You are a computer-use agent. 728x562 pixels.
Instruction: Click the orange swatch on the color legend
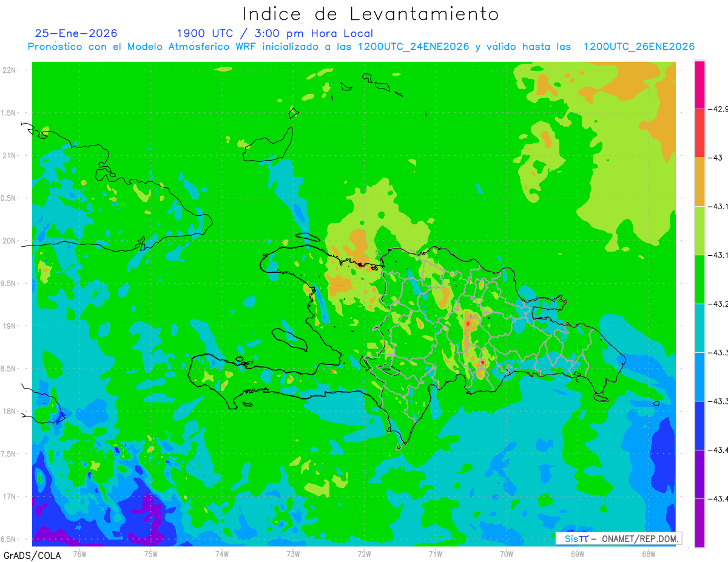click(x=700, y=182)
